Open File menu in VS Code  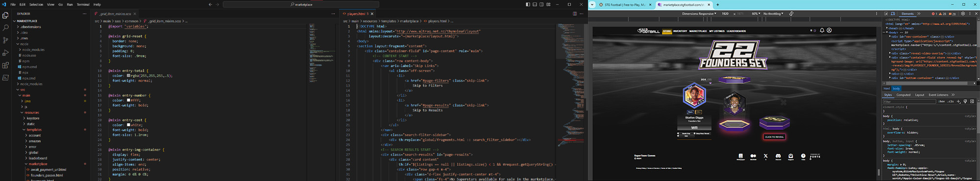(x=13, y=4)
